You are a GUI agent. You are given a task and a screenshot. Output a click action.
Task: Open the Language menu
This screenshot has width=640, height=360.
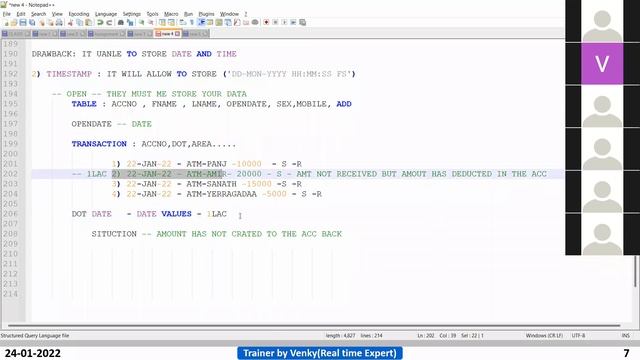[106, 14]
